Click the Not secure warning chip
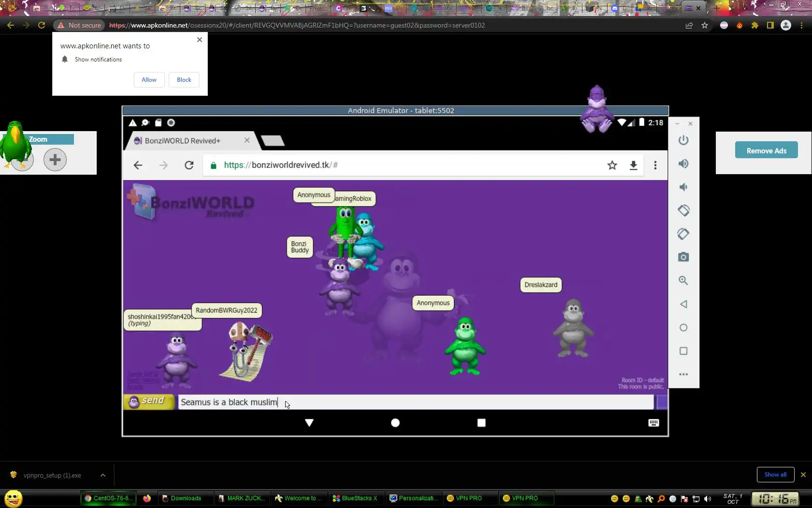812x508 pixels. click(x=80, y=25)
